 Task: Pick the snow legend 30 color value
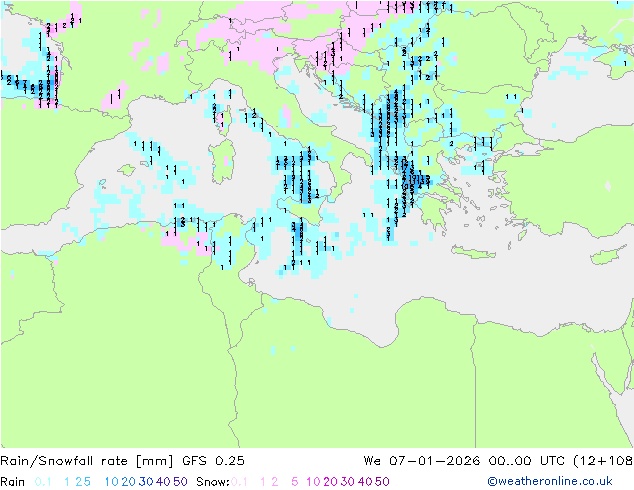[348, 482]
